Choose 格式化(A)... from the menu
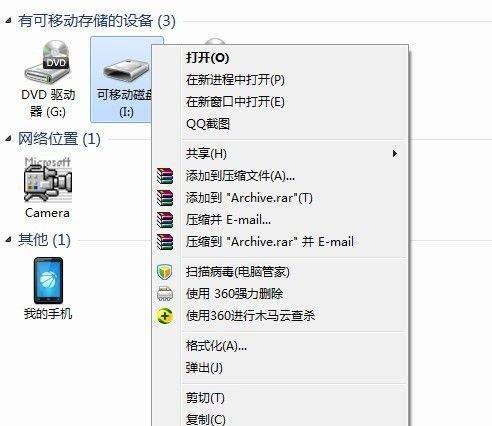This screenshot has height=426, width=492. [216, 346]
